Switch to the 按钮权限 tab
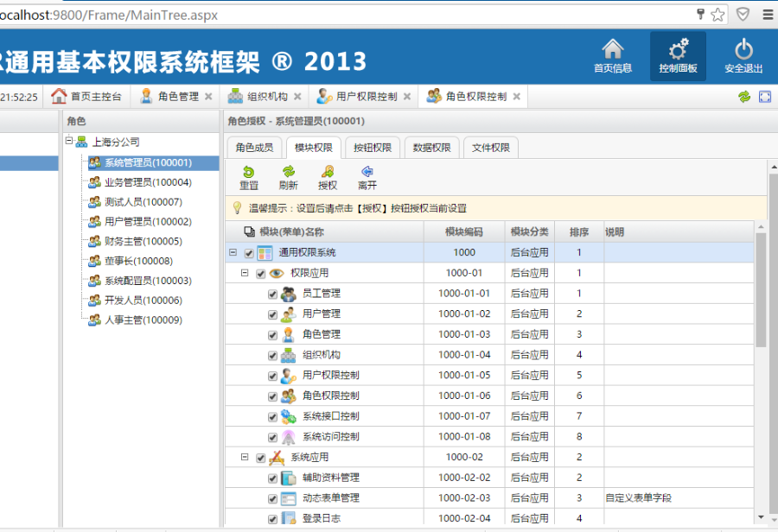The height and width of the screenshot is (532, 778). 373,148
